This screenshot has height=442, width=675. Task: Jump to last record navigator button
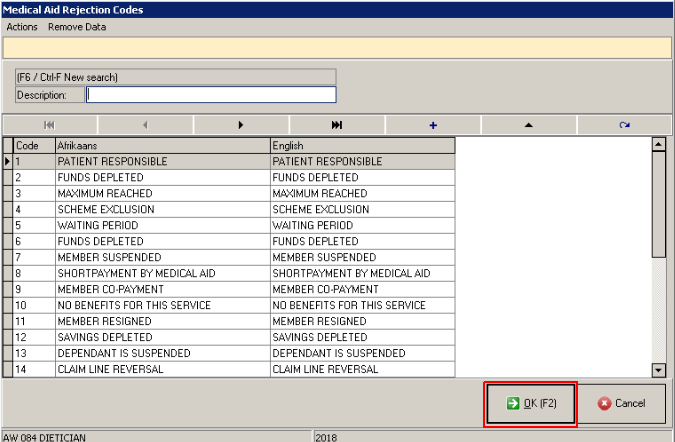[x=337, y=125]
